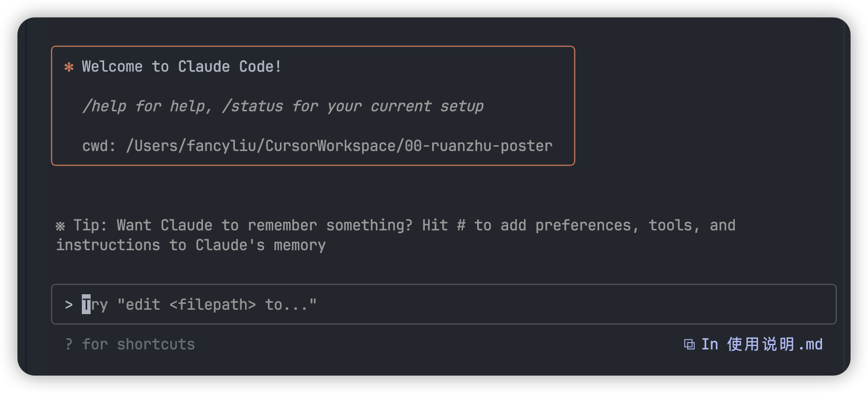
Task: Click "Claude's memory" in the tip
Action: pos(261,245)
